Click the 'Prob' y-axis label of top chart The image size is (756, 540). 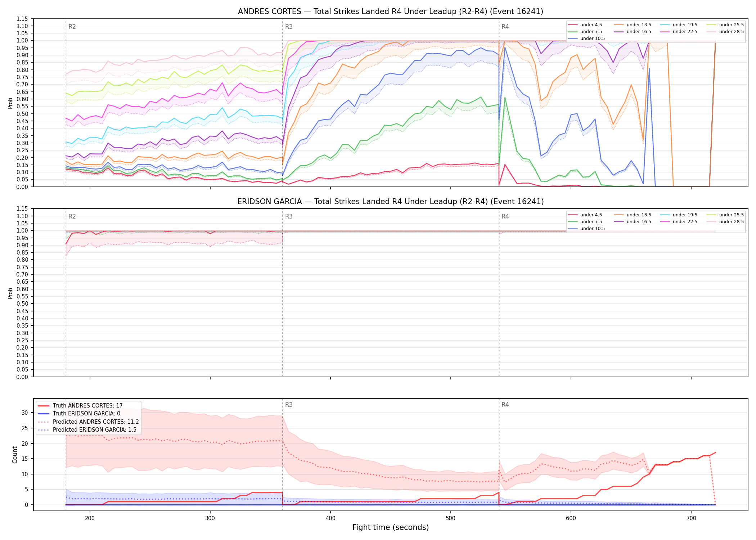[x=10, y=103]
